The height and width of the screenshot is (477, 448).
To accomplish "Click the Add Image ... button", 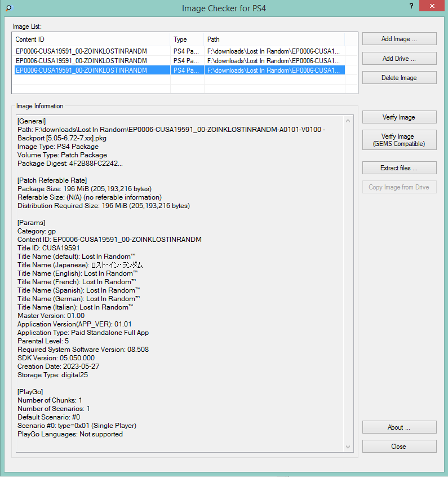I will tap(399, 39).
